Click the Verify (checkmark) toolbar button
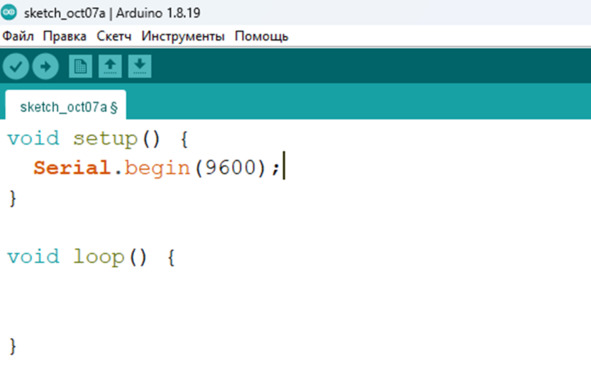 (16, 66)
